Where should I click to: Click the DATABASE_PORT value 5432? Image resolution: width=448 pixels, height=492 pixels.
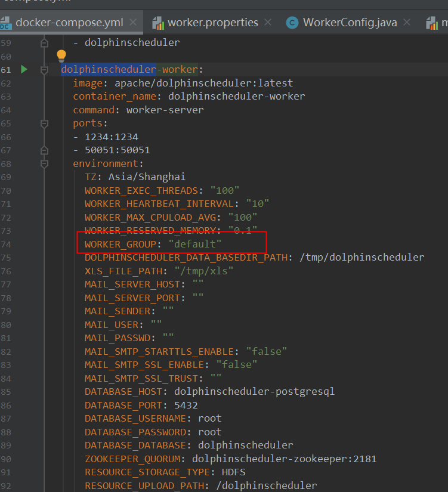(x=186, y=406)
